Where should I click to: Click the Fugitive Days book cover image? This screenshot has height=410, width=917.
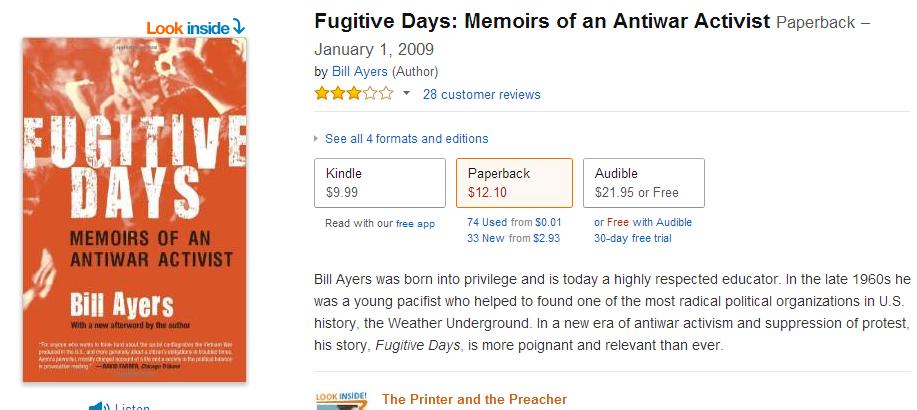click(x=135, y=210)
